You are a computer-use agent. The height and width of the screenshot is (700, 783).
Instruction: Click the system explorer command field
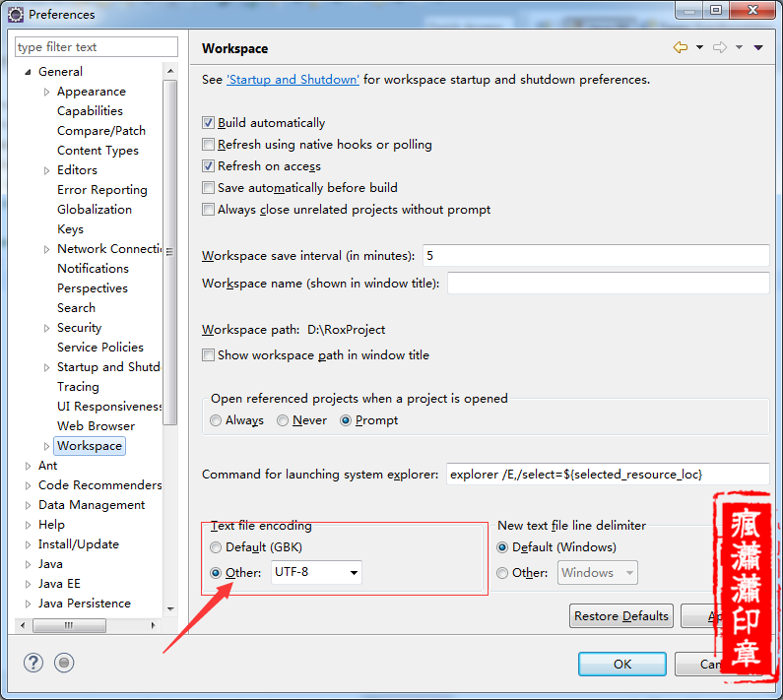pos(608,474)
